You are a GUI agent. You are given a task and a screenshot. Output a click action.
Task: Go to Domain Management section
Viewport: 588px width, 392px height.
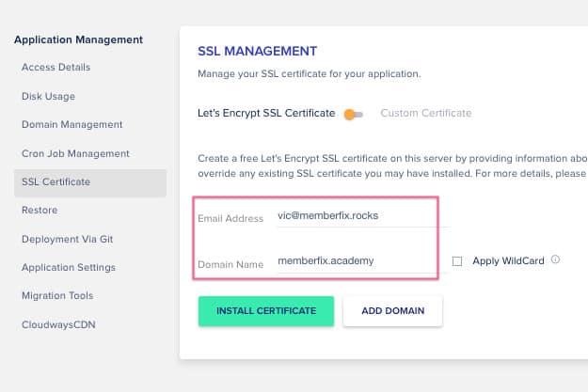click(x=72, y=125)
